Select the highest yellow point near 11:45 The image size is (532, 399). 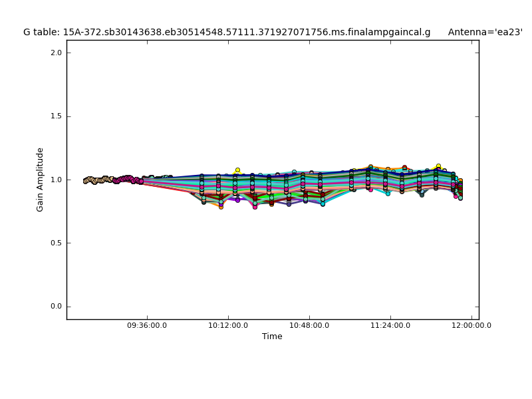(438, 166)
